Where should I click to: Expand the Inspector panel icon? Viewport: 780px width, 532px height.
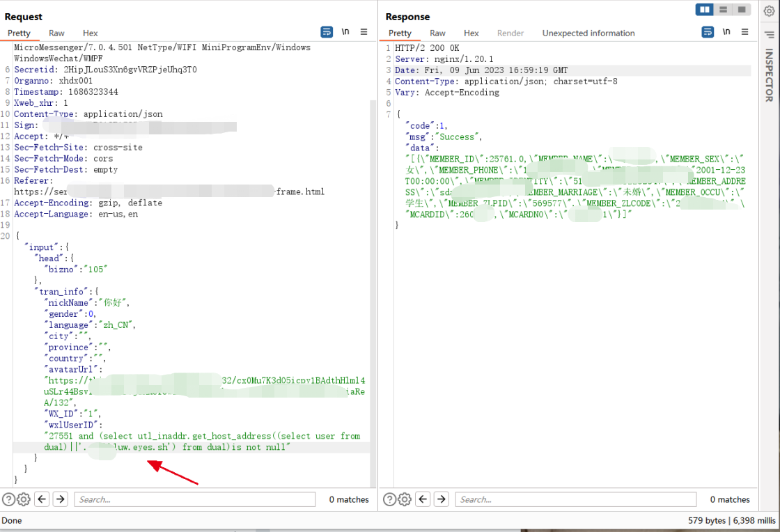(x=769, y=34)
